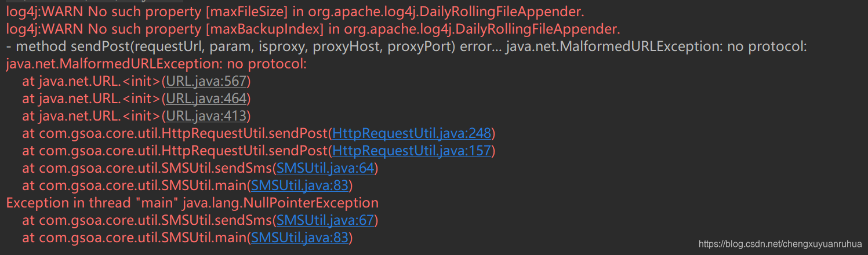Open the URL.java:567 stack trace link

point(206,81)
